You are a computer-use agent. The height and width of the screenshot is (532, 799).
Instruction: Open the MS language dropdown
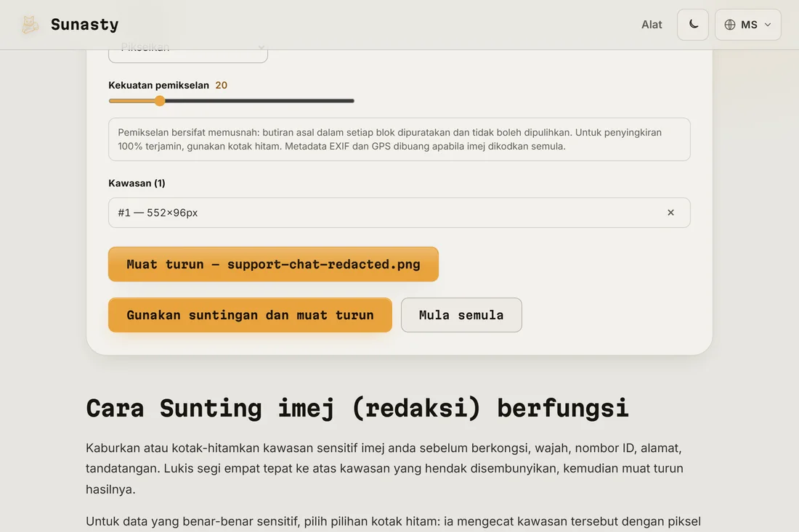pyautogui.click(x=747, y=25)
